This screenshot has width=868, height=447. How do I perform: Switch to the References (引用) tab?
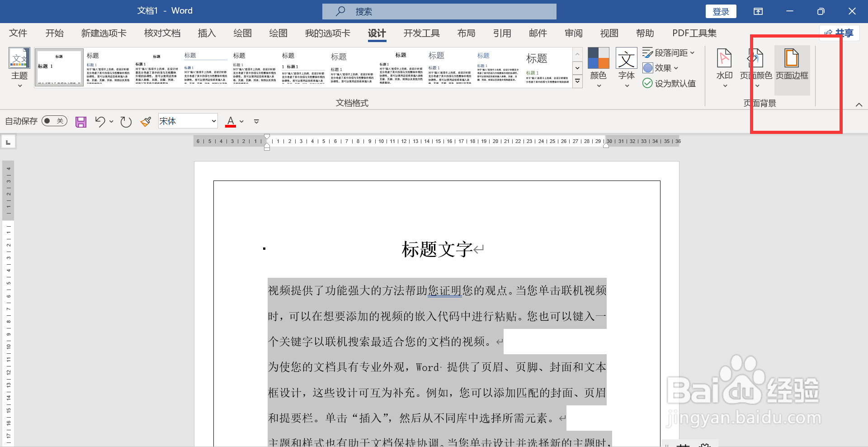click(502, 33)
